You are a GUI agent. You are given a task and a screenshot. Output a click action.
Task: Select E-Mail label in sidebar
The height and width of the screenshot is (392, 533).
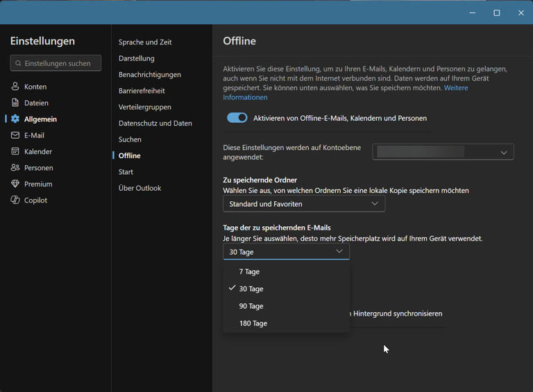(x=34, y=135)
